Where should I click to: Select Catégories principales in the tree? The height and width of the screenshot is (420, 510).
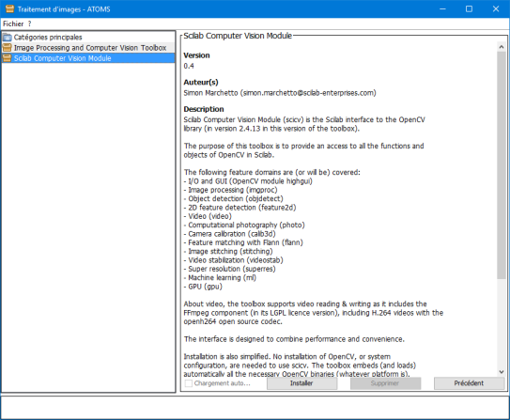(48, 37)
